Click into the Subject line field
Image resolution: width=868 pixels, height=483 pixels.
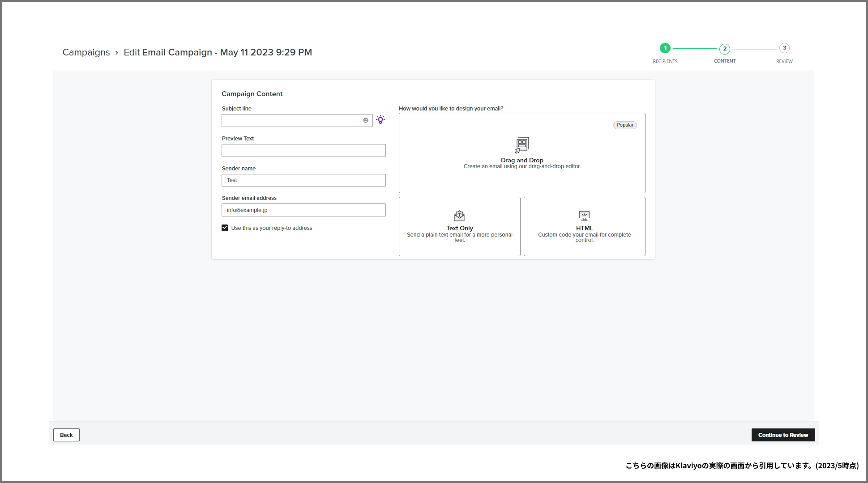(291, 120)
